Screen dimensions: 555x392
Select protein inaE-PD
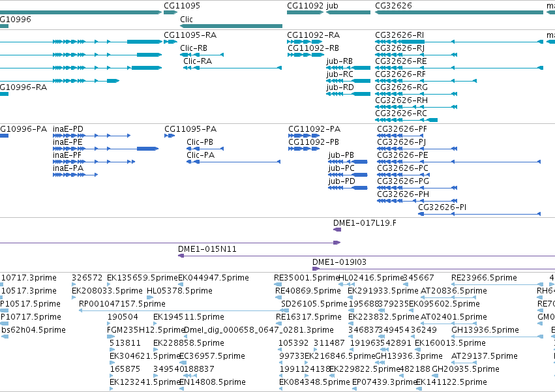pos(68,129)
